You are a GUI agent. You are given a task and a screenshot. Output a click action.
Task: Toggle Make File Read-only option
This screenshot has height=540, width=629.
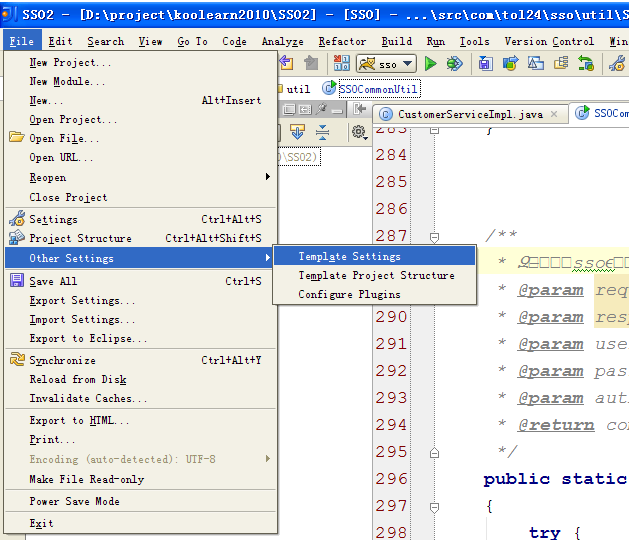[x=86, y=479]
